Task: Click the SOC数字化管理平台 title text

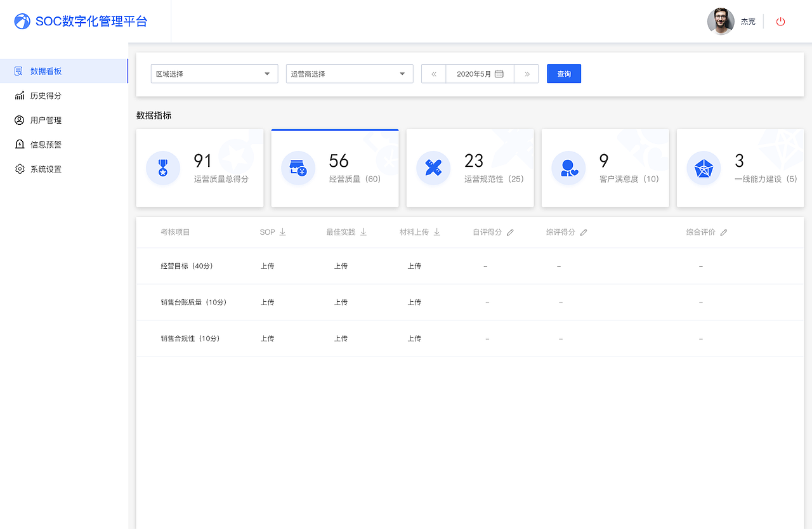Action: [91, 22]
